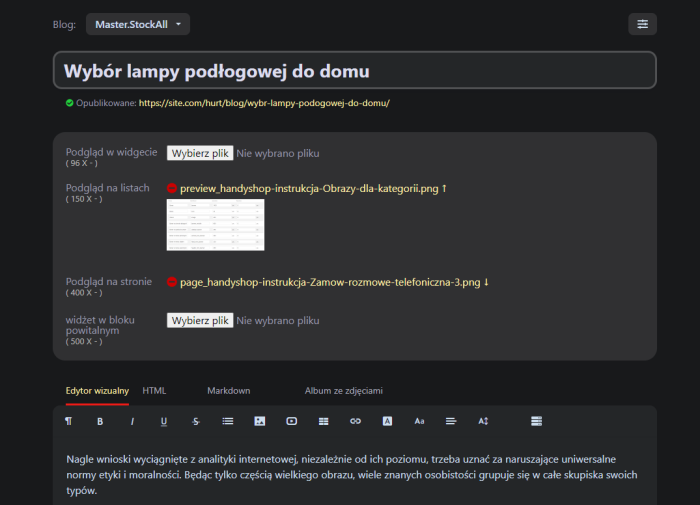The image size is (700, 505).
Task: Open the settings sliders button top right
Action: click(x=642, y=24)
